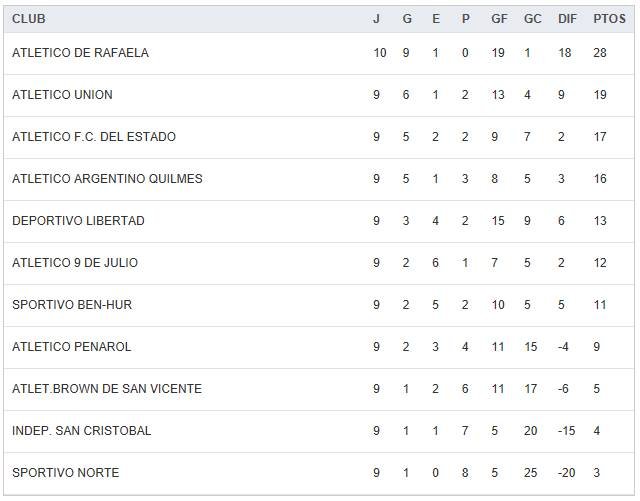Click the GF column header

pyautogui.click(x=499, y=19)
